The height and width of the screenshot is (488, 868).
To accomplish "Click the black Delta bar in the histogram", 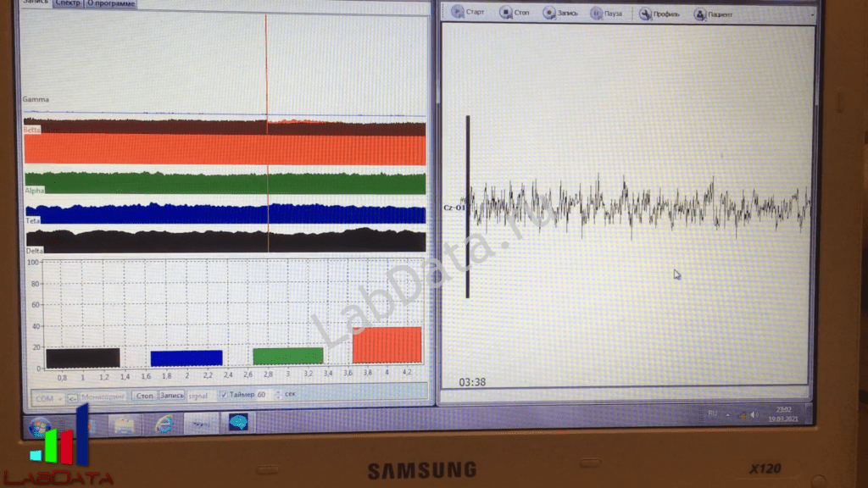I will point(82,358).
